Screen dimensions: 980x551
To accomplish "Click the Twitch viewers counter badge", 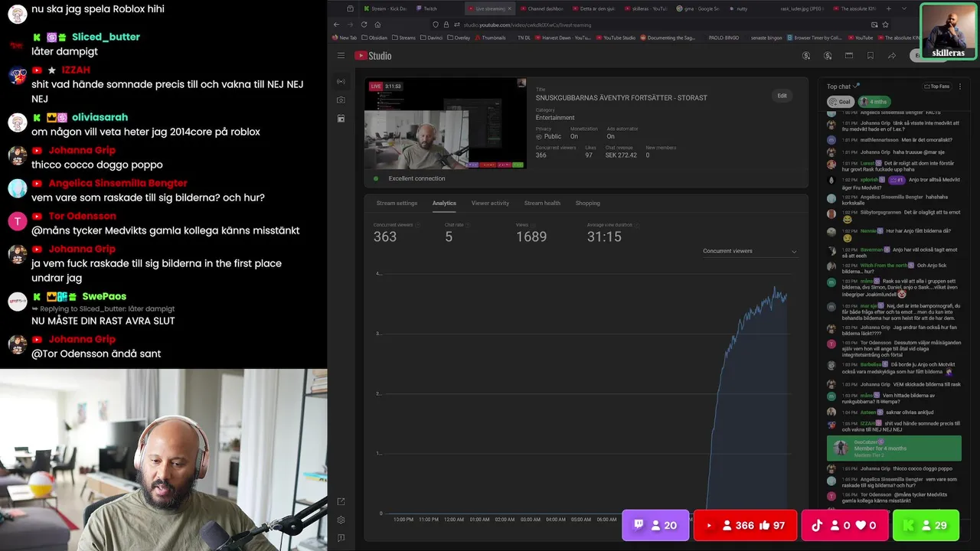I will coord(655,526).
